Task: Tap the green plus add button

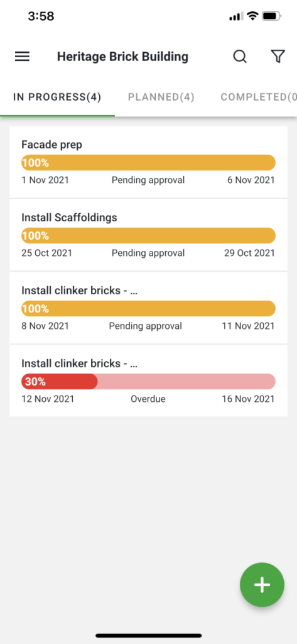Action: coord(262,584)
